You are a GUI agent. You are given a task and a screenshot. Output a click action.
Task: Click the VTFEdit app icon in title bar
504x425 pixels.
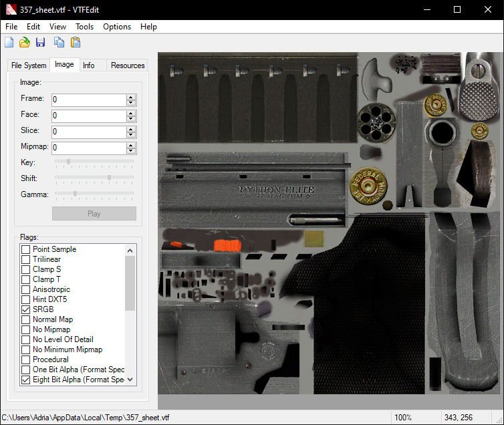pos(11,9)
